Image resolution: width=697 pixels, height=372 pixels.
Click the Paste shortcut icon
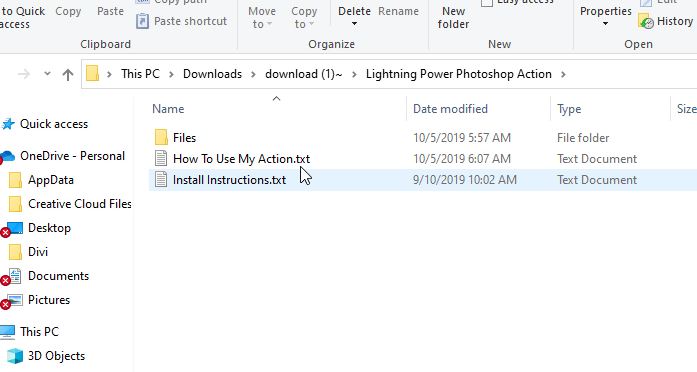click(142, 21)
